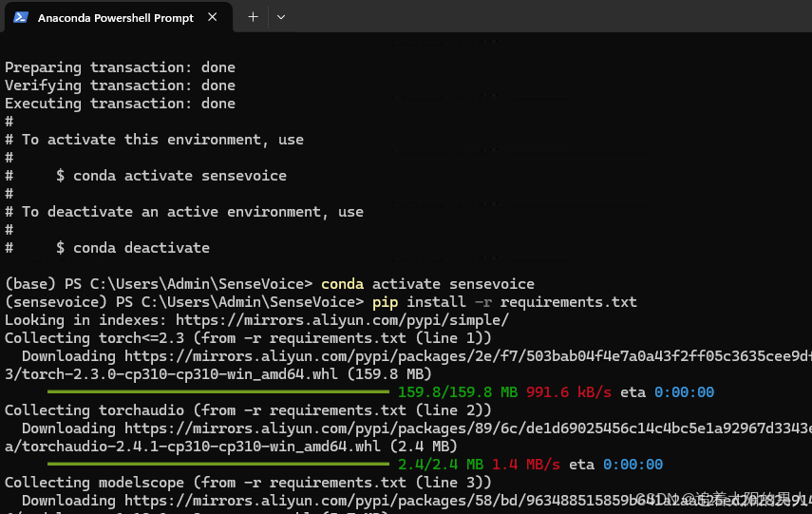Click 'Collecting torchaudio' line
This screenshot has height=514, width=812.
[x=248, y=410]
